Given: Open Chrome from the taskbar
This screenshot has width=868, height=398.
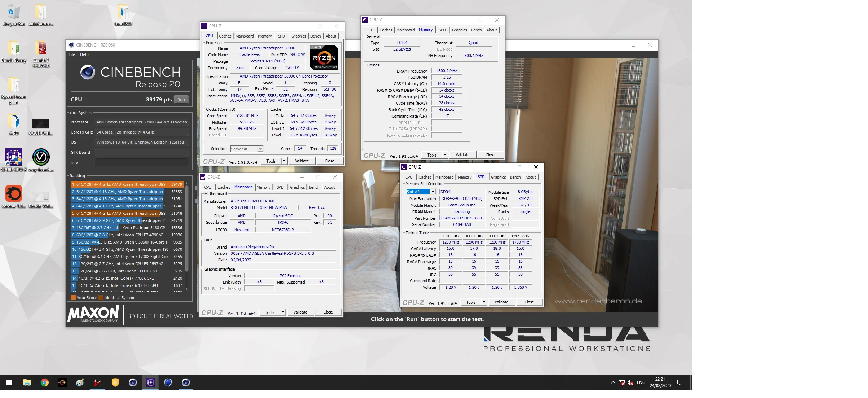Looking at the screenshot, I should coord(45,382).
